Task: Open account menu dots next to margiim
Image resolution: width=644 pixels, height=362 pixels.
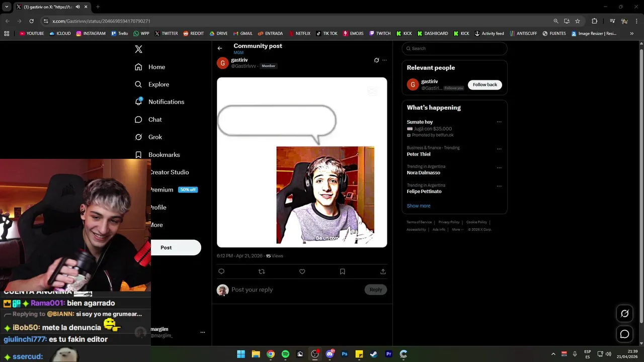Action: tap(203, 332)
